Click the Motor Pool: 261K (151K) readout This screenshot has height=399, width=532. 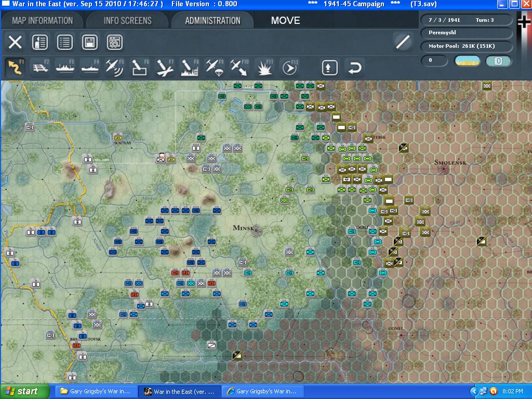466,46
